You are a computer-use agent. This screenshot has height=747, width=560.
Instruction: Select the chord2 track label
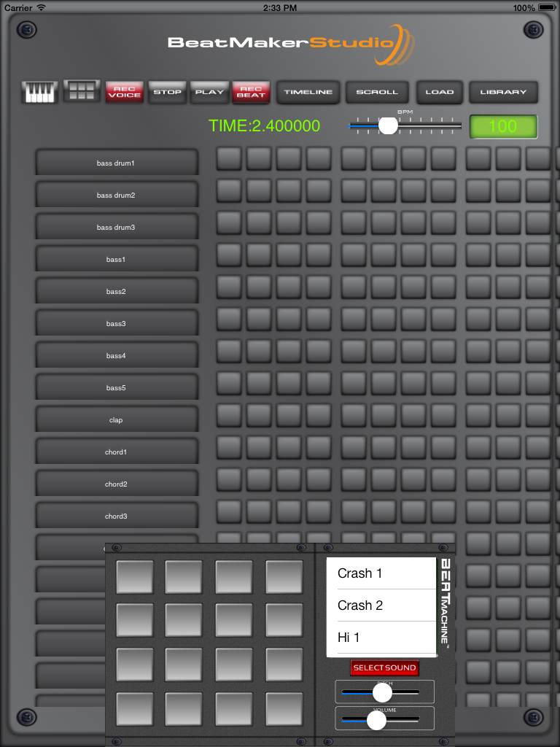coord(116,484)
